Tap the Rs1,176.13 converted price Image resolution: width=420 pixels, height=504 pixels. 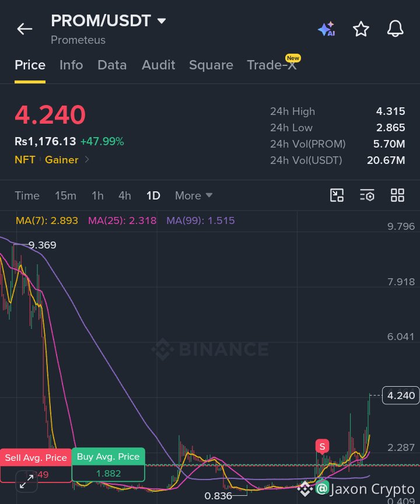pos(45,141)
